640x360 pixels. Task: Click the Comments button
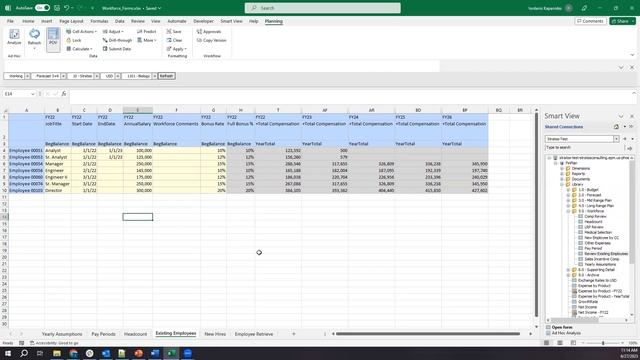coord(590,21)
